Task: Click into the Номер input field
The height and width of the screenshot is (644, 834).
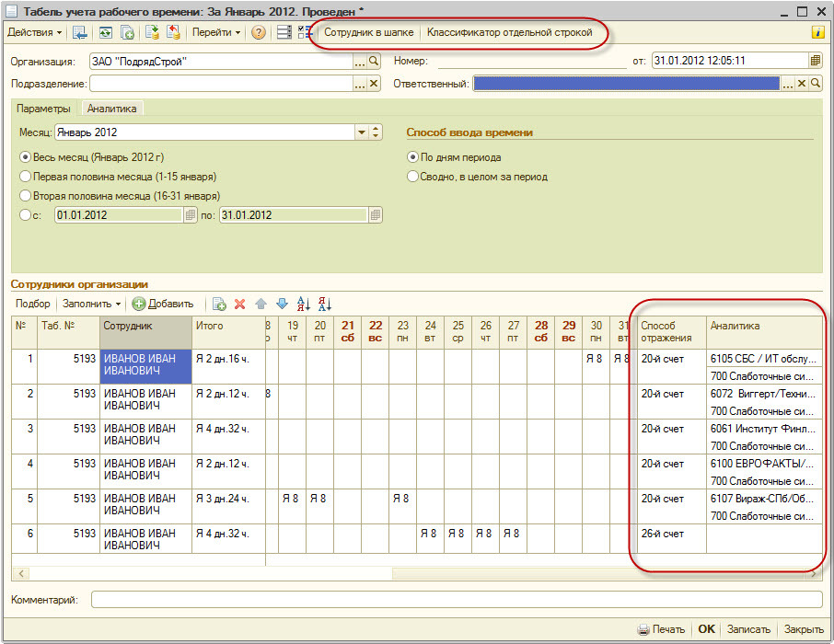Action: pyautogui.click(x=532, y=61)
